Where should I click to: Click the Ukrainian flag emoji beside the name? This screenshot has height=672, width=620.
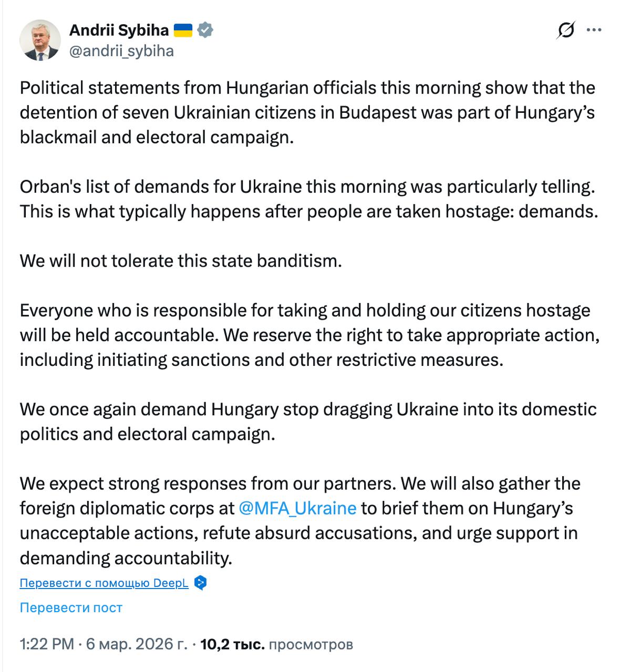[x=183, y=30]
